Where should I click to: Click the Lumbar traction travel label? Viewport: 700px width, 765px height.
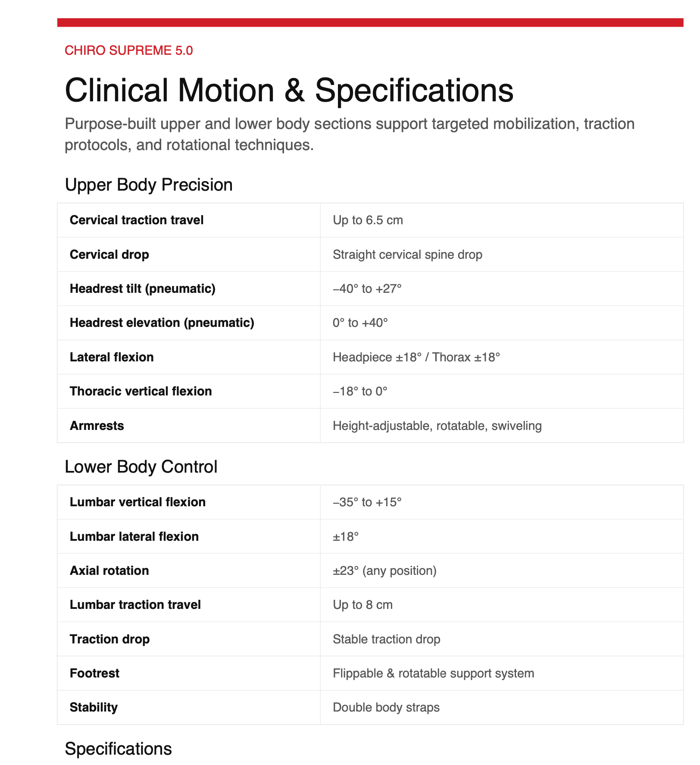click(135, 605)
